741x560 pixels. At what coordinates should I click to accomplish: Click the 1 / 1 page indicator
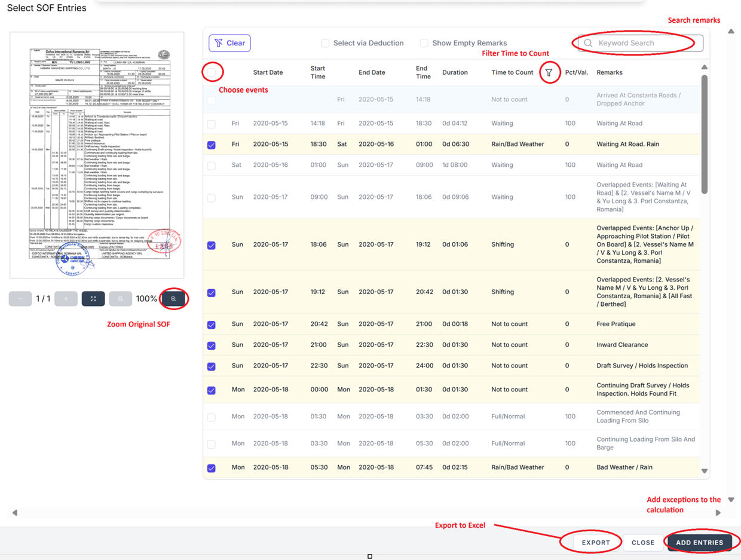(43, 299)
